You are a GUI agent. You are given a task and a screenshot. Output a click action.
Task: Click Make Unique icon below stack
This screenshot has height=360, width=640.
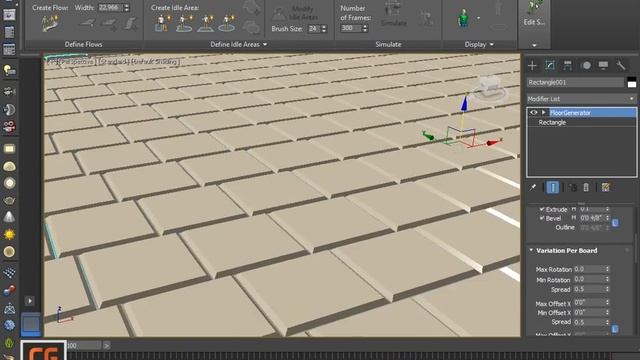tap(573, 187)
